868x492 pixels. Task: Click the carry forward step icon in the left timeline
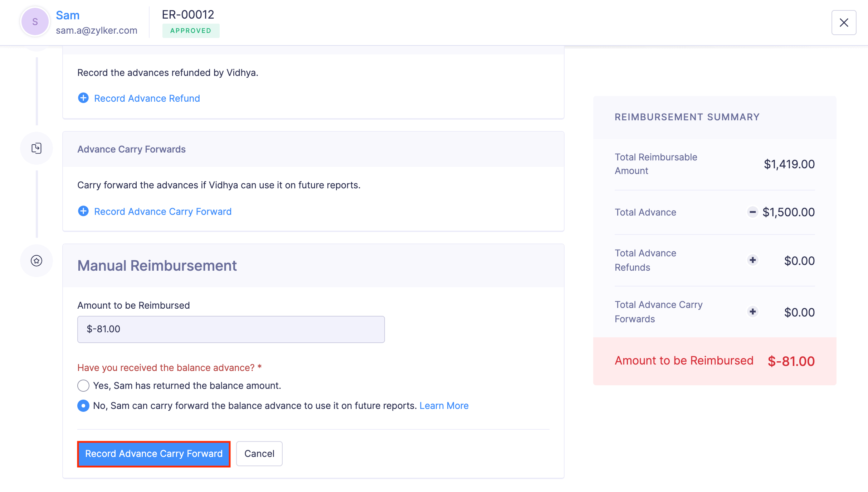(36, 148)
